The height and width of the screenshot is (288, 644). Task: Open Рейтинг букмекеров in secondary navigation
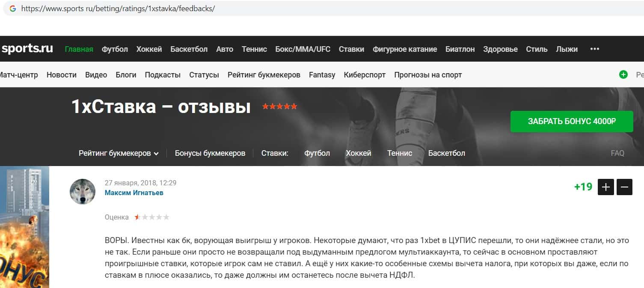[x=264, y=75]
